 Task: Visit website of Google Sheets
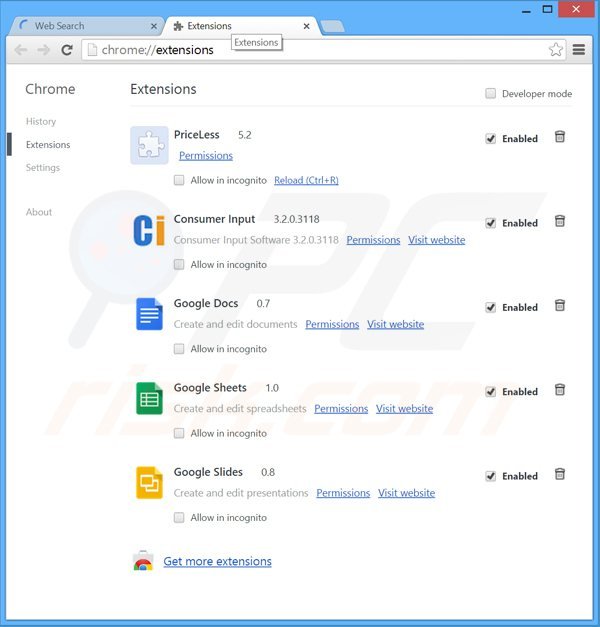coord(404,409)
